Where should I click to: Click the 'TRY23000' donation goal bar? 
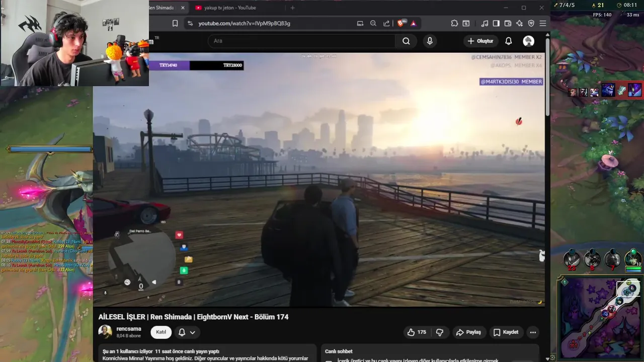(x=196, y=65)
